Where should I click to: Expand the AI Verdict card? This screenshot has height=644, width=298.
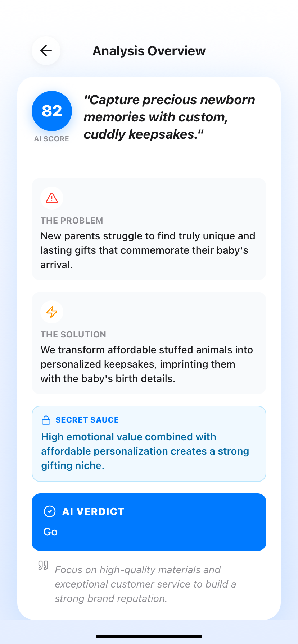pos(149,522)
